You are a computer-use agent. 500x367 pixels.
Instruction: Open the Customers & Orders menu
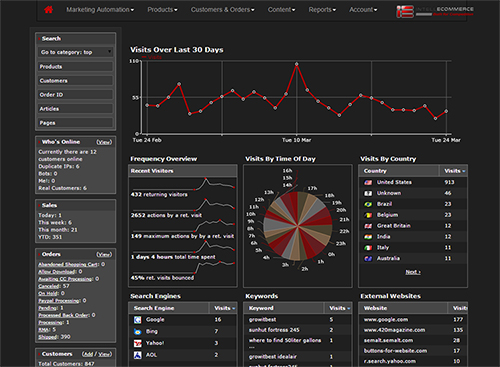click(222, 10)
